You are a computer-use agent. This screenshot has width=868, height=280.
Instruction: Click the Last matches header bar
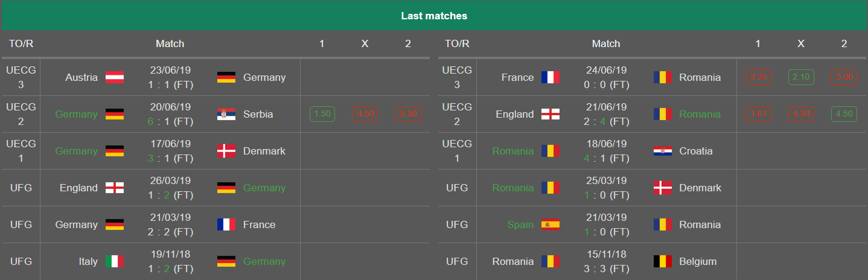tap(434, 15)
